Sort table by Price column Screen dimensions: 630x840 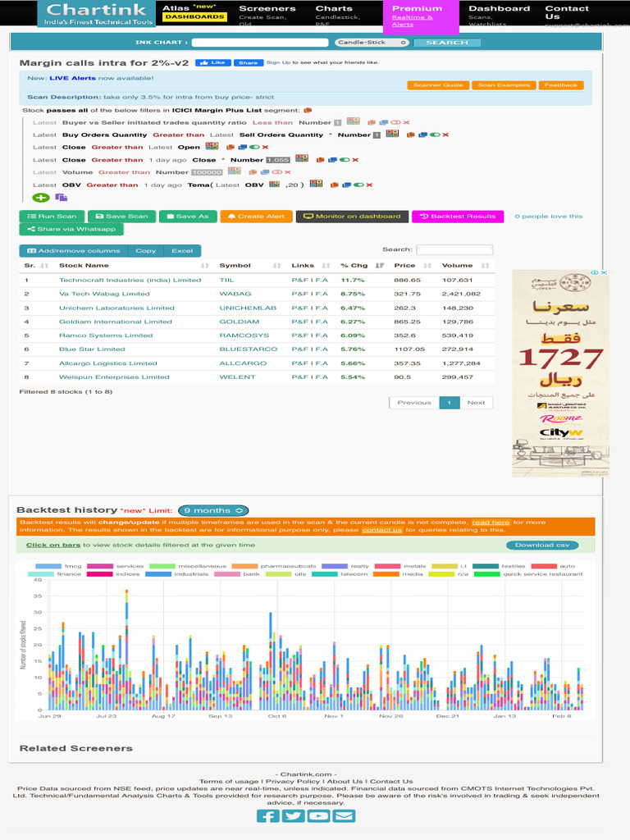click(413, 265)
